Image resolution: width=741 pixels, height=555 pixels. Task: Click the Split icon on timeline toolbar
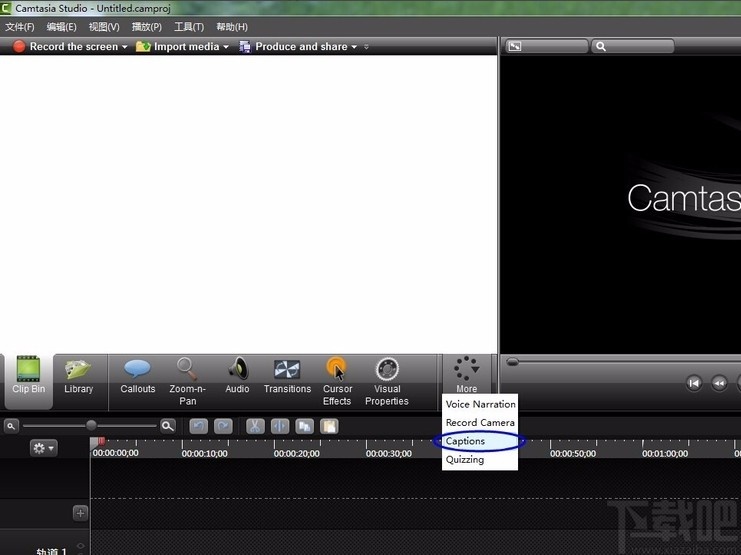280,426
